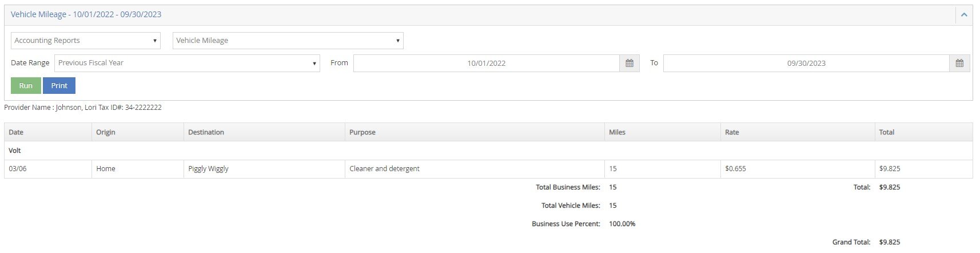This screenshot has height=253, width=980.
Task: Click the Miles column header
Action: (617, 132)
